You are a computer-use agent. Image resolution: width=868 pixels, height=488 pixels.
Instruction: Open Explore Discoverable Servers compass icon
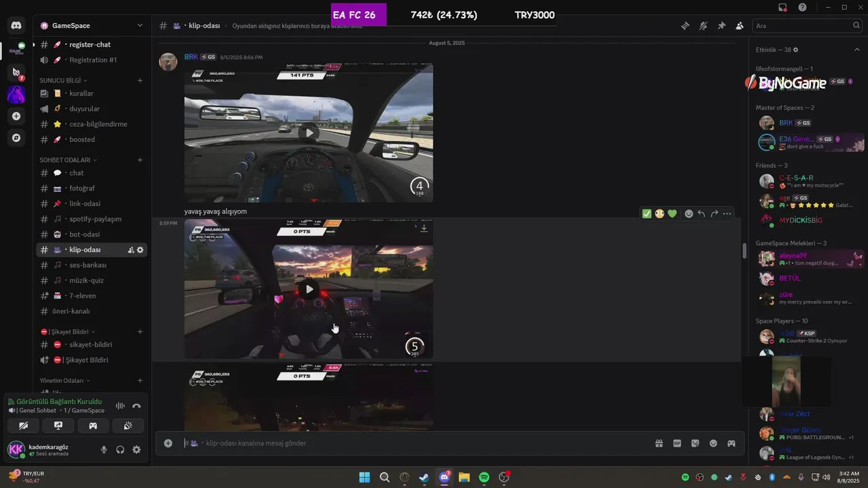point(16,138)
